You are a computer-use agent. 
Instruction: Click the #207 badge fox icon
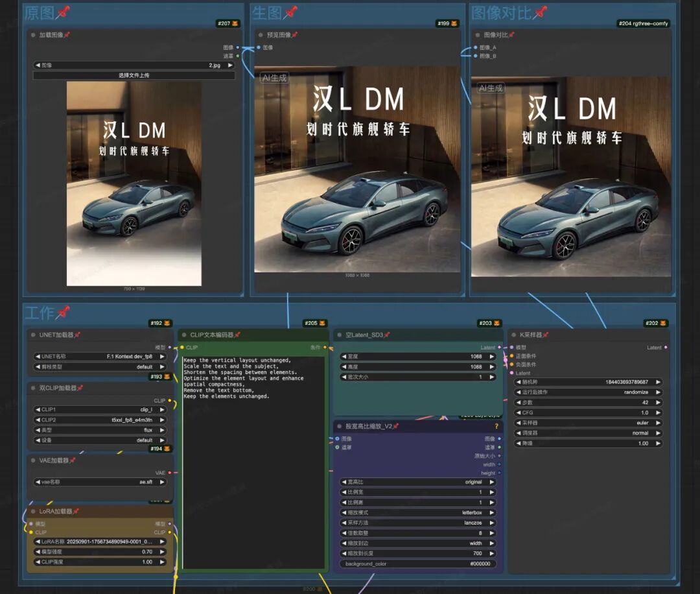235,23
